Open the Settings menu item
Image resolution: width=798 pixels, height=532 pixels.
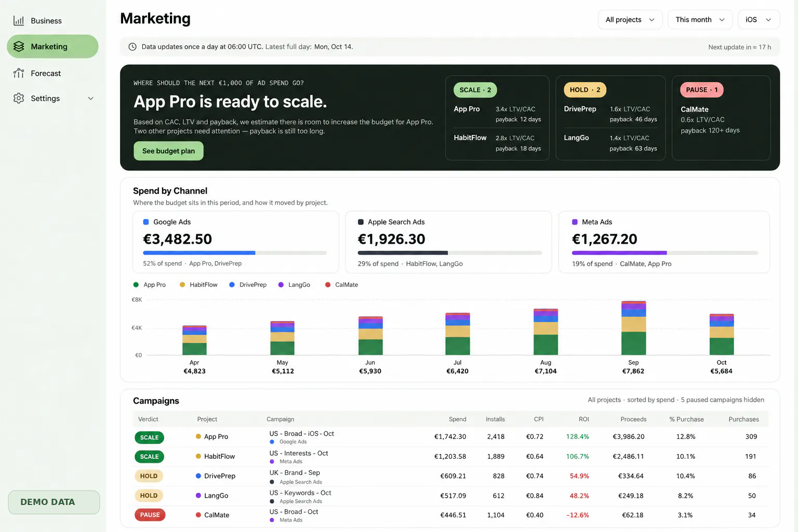52,98
